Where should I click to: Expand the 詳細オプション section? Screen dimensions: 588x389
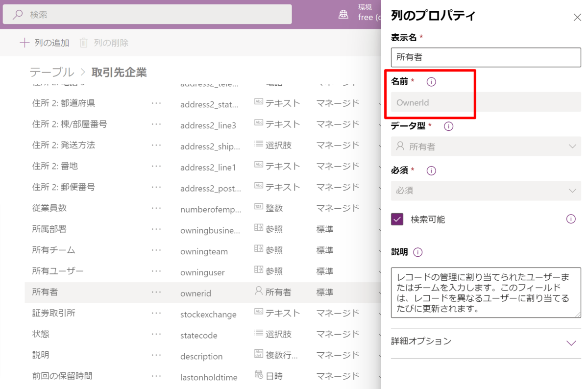pyautogui.click(x=571, y=341)
